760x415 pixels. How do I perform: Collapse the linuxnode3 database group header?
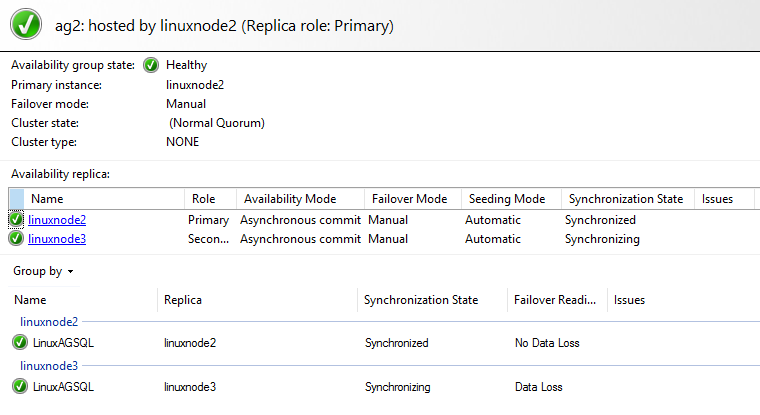tap(49, 366)
